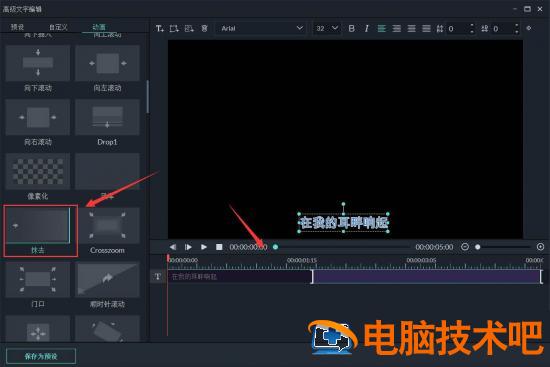550x367 pixels.
Task: Click the animation list vertical scrollbar
Action: click(x=148, y=97)
